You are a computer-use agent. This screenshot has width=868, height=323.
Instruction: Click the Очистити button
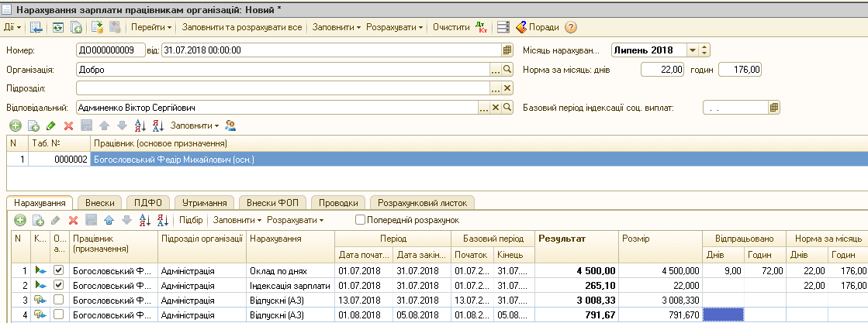click(451, 27)
